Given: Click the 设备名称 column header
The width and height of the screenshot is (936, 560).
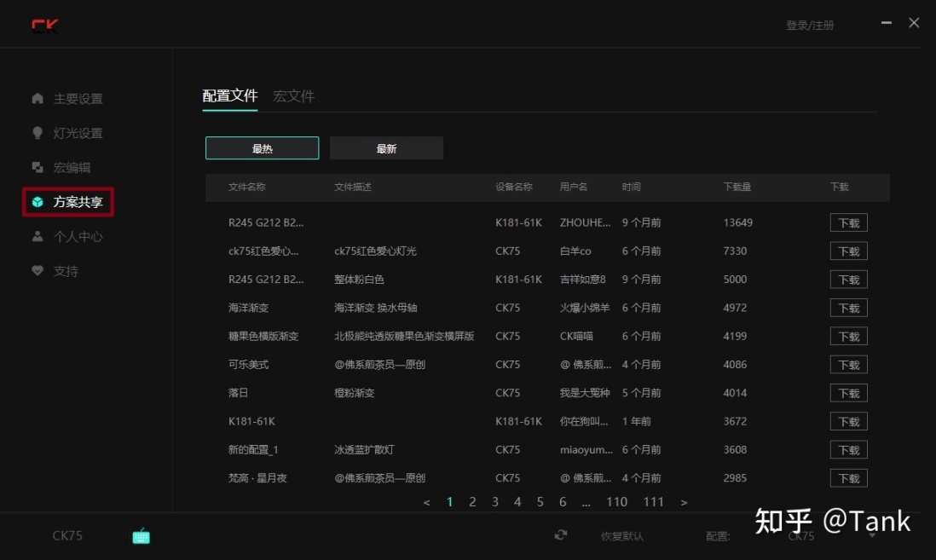Looking at the screenshot, I should point(514,187).
